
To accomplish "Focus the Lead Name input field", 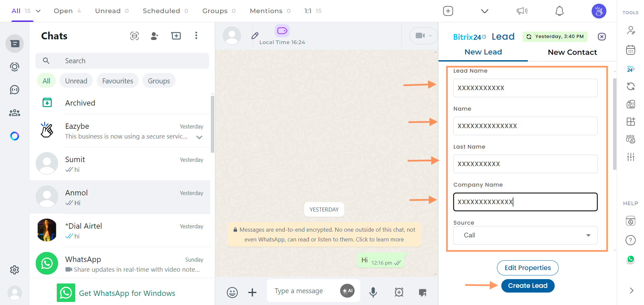I will [x=525, y=88].
